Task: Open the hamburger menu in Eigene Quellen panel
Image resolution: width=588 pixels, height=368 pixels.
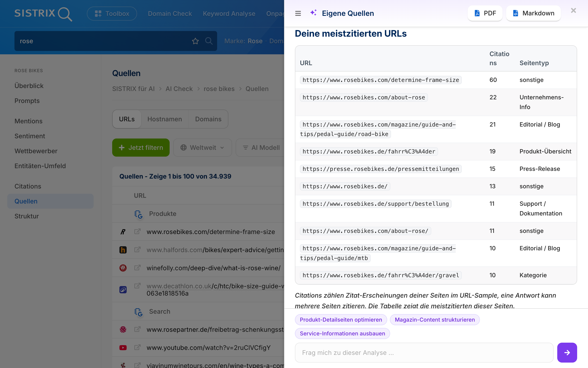Action: click(298, 13)
